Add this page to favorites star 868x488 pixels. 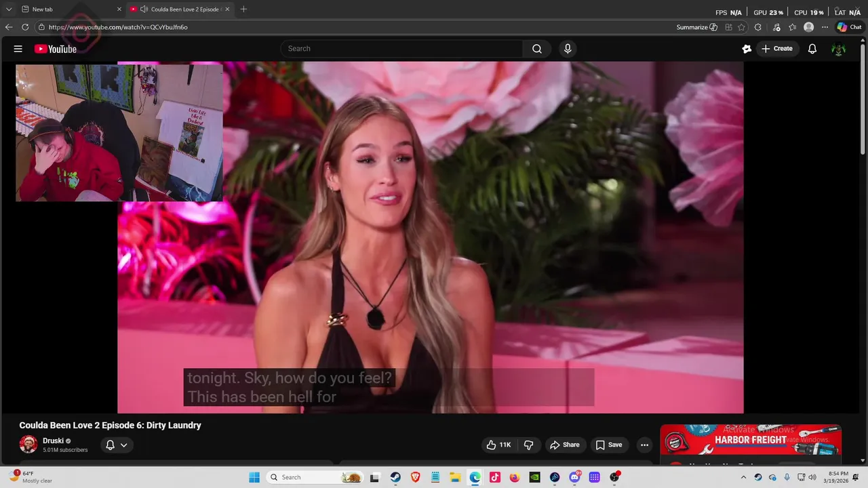(x=741, y=27)
